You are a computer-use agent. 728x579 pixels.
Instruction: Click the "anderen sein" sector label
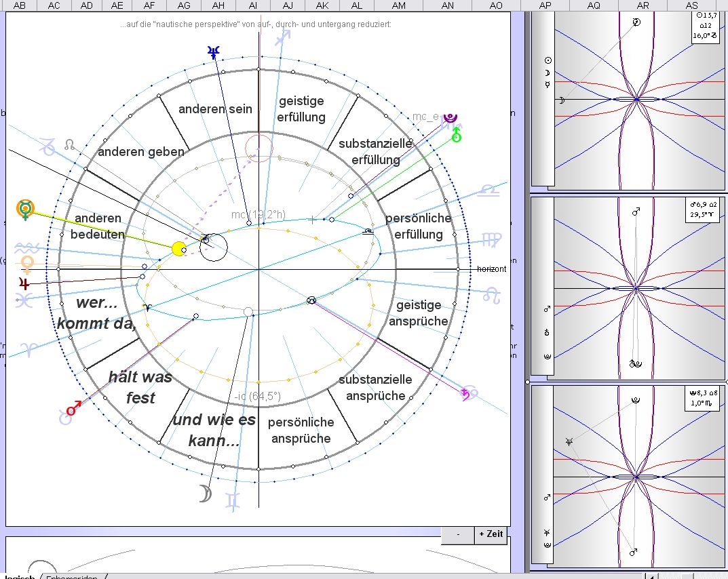point(215,109)
